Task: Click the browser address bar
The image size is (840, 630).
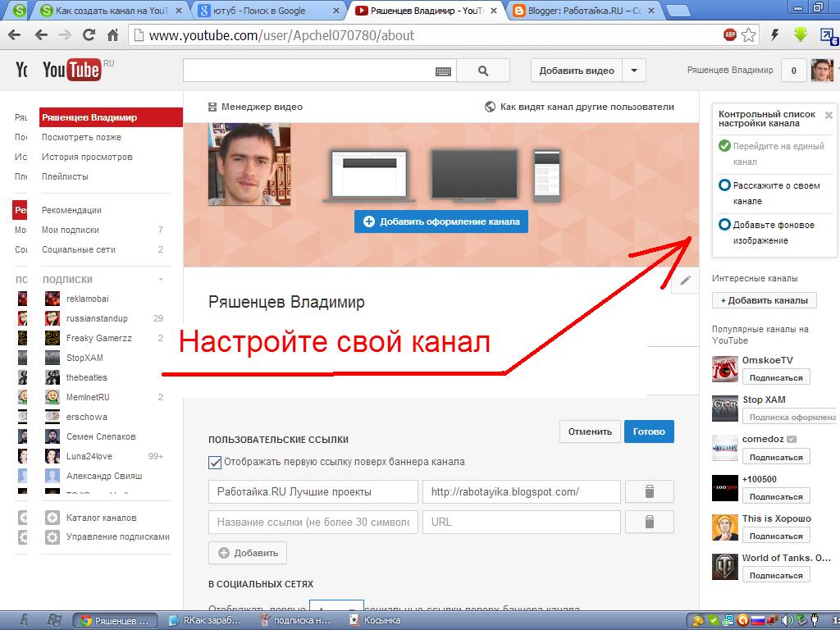Action: click(x=423, y=35)
